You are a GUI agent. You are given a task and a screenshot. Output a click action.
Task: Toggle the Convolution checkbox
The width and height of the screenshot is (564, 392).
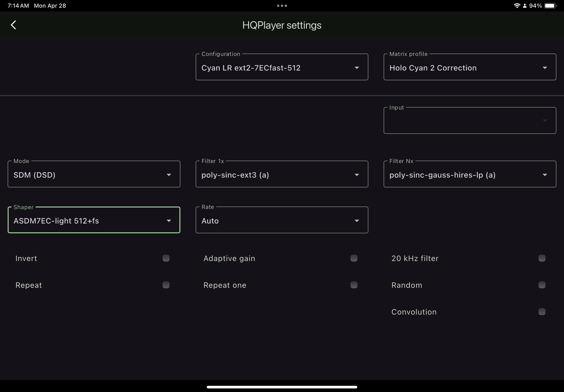542,312
